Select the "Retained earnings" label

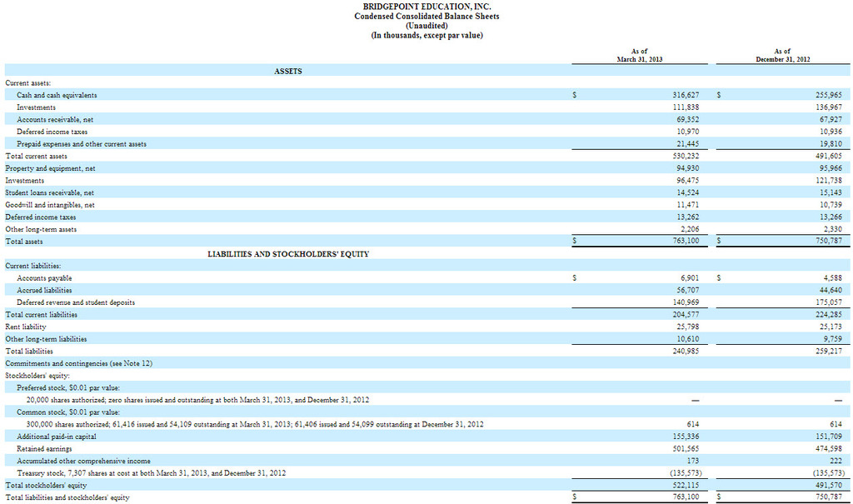tap(44, 449)
